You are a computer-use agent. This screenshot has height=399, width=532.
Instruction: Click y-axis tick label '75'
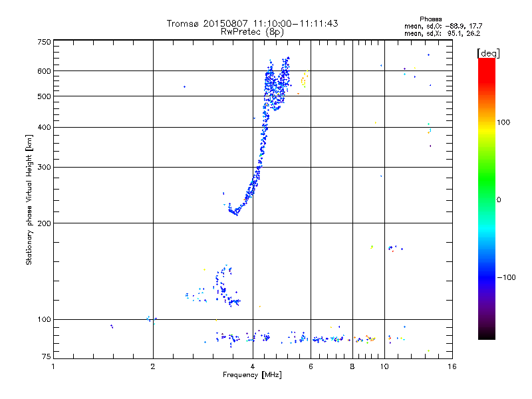click(47, 356)
